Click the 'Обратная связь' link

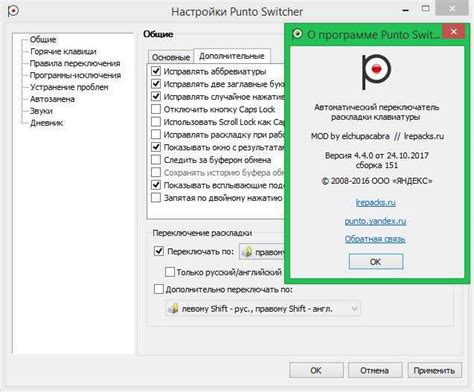[x=375, y=239]
